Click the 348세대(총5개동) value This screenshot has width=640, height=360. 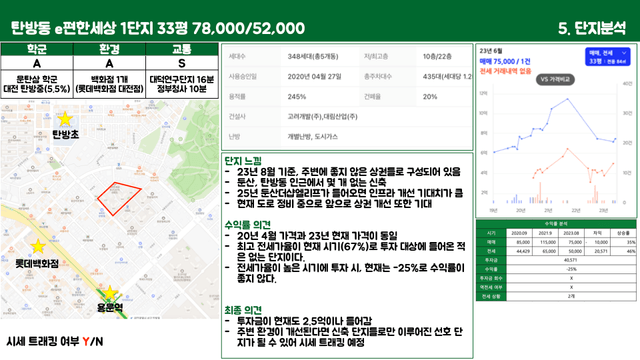pos(313,56)
